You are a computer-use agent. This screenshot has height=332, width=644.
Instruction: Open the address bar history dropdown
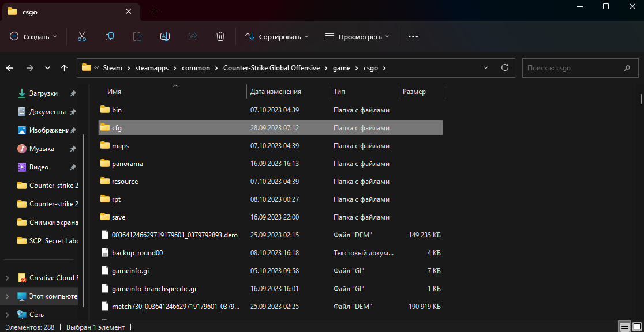coord(485,67)
